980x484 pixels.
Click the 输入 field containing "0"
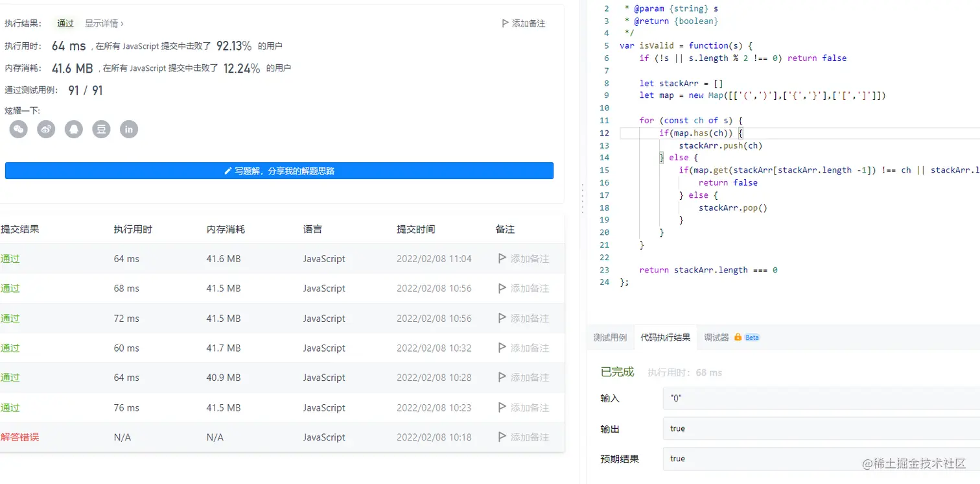(821, 398)
